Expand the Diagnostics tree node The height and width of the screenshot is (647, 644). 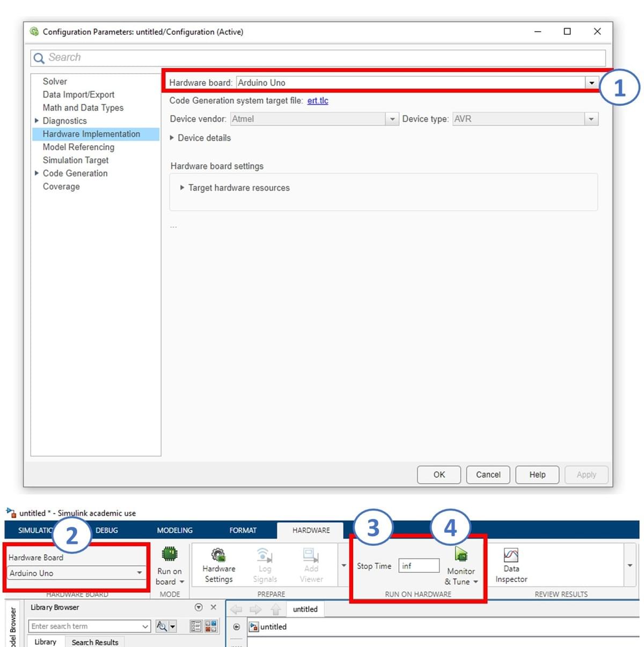click(x=36, y=121)
